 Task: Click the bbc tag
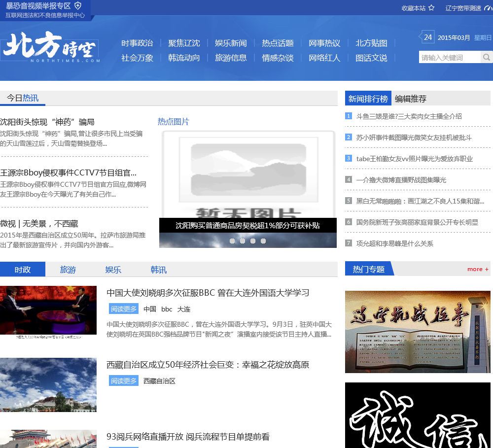[x=167, y=309]
